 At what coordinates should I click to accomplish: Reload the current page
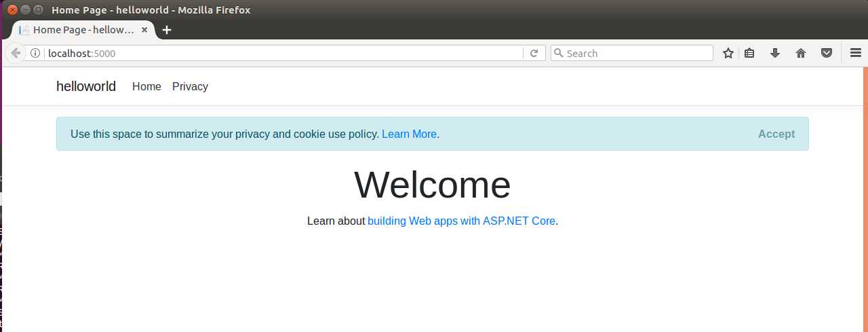click(x=534, y=53)
